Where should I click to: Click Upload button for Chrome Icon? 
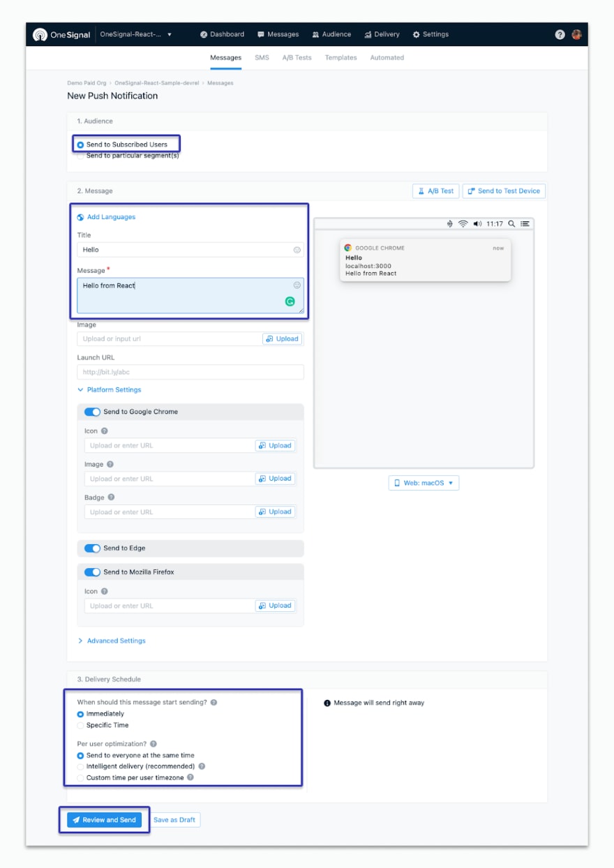point(275,445)
